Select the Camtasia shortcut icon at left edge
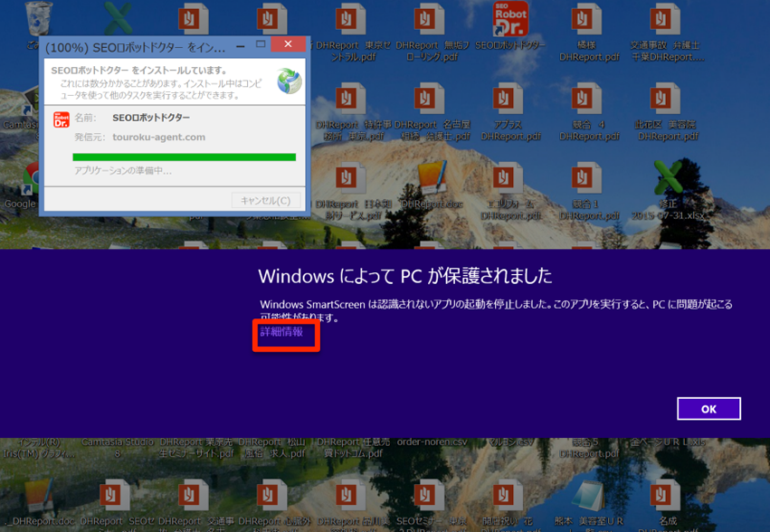Screen dimensions: 770x532 coord(31,102)
